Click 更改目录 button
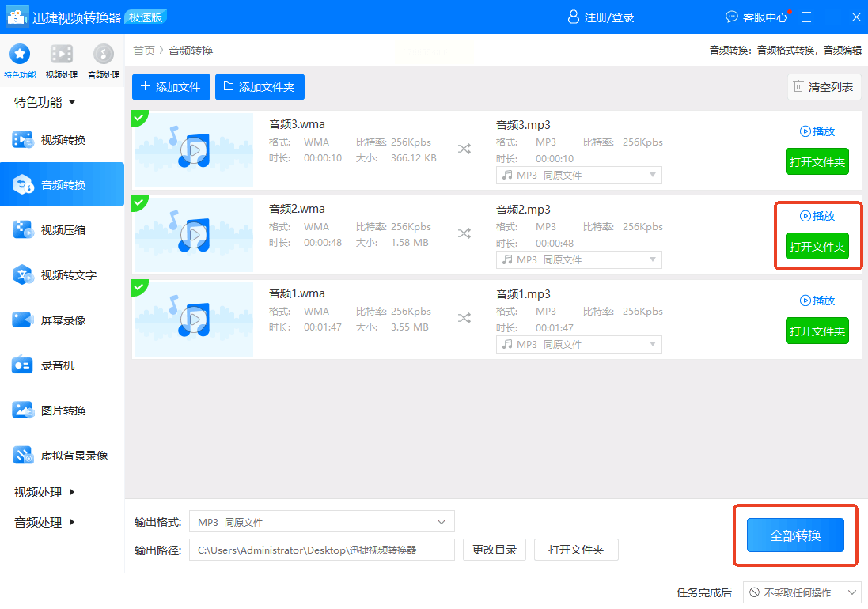 (495, 550)
